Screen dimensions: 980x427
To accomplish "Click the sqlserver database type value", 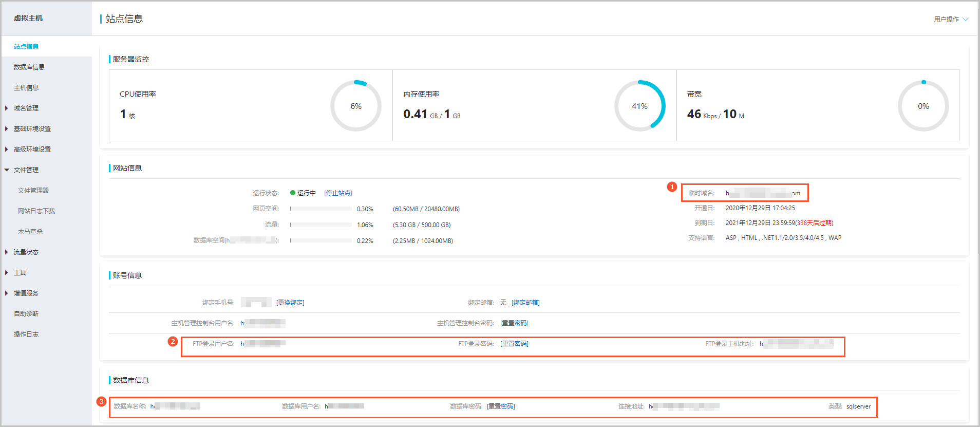I will 858,406.
